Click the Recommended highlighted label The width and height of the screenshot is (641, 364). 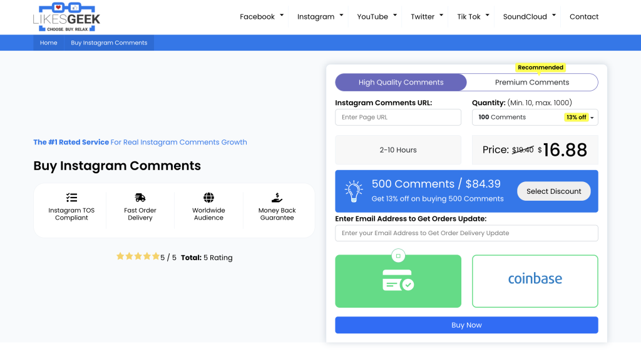click(540, 67)
